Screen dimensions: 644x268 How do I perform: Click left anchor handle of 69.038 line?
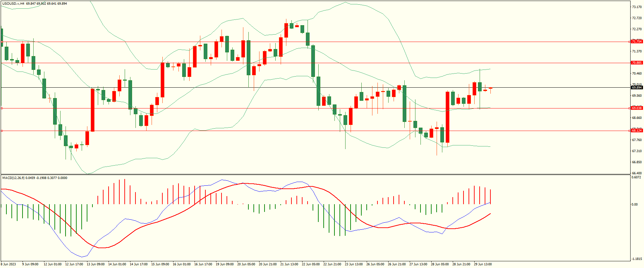(x=2, y=108)
